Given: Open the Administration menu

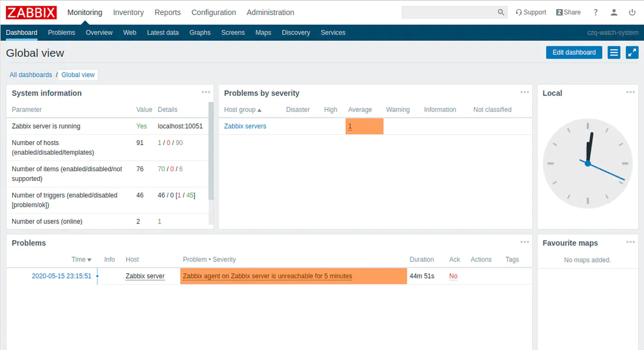Looking at the screenshot, I should (x=270, y=12).
